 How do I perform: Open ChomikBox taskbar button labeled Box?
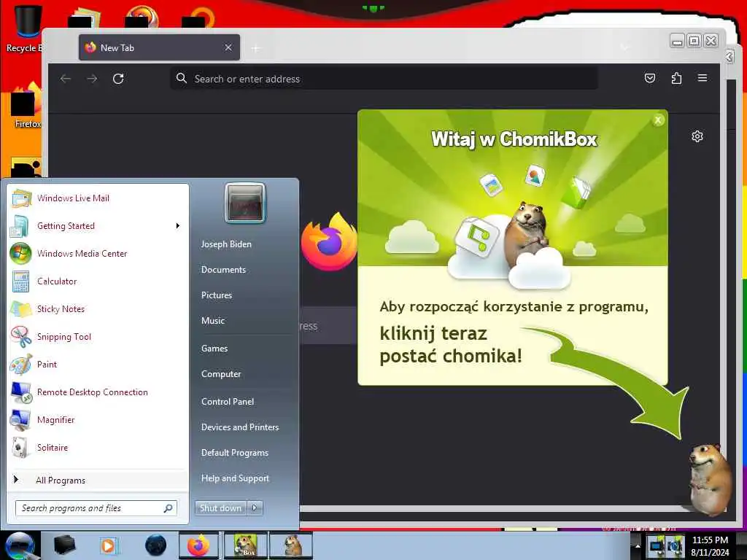[x=245, y=545]
